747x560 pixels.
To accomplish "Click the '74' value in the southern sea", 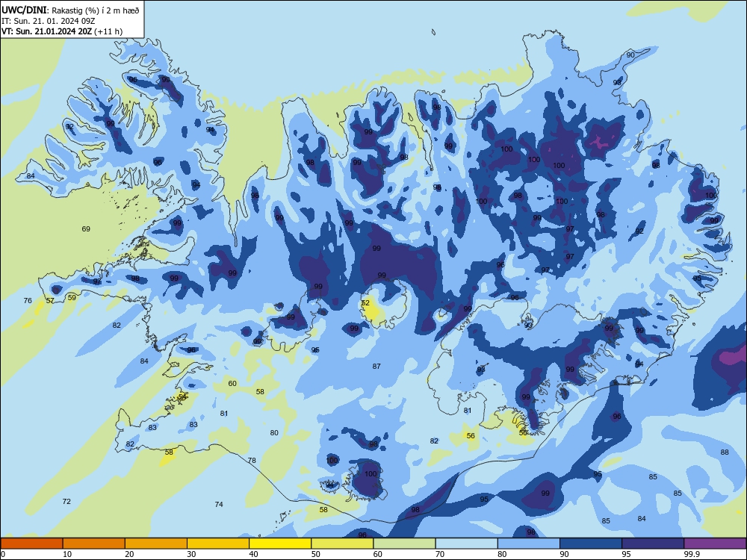I will coord(219,504).
